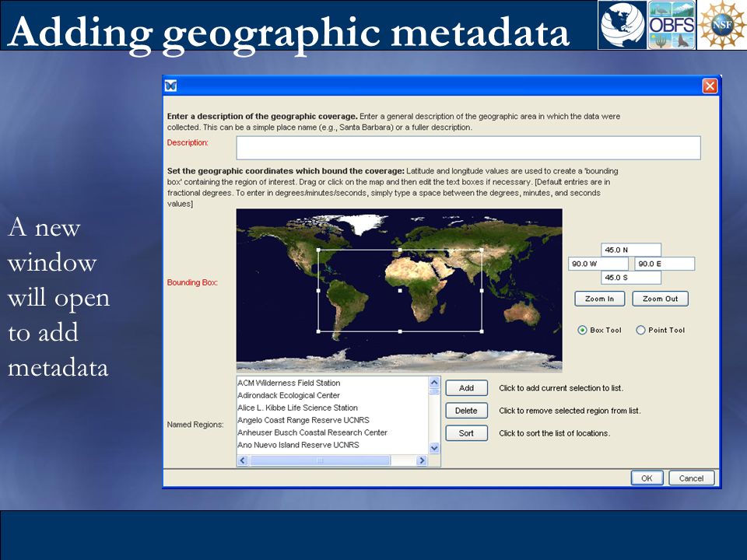Viewport: 747px width, 560px height.
Task: Select the Box Tool radio button
Action: [x=582, y=330]
